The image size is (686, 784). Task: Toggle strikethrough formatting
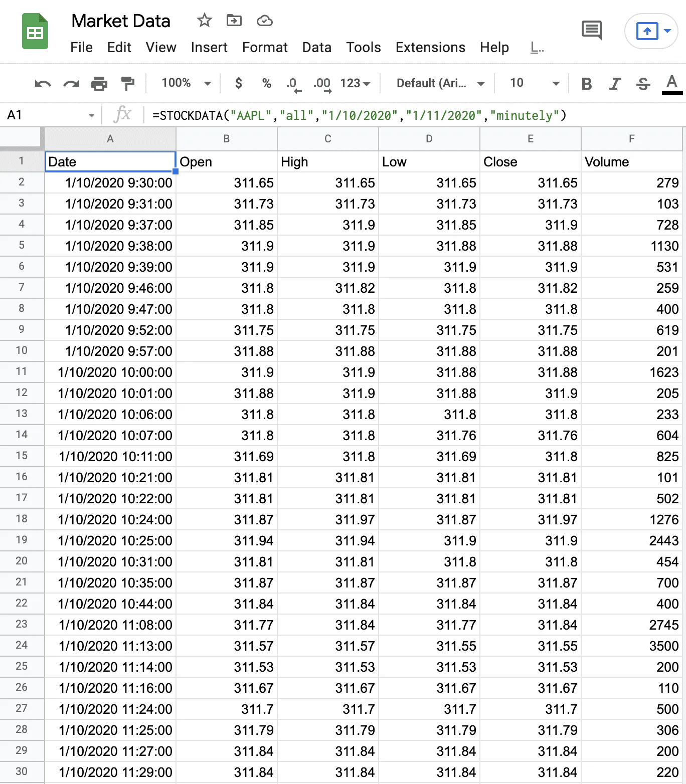tap(643, 84)
